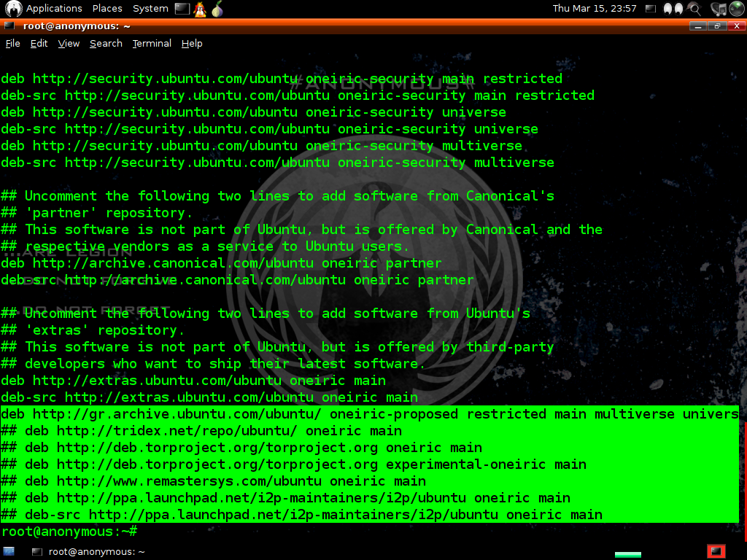Click the torproject.org 'experimental-oneiric main' line
Image resolution: width=747 pixels, height=560 pixels.
point(293,464)
